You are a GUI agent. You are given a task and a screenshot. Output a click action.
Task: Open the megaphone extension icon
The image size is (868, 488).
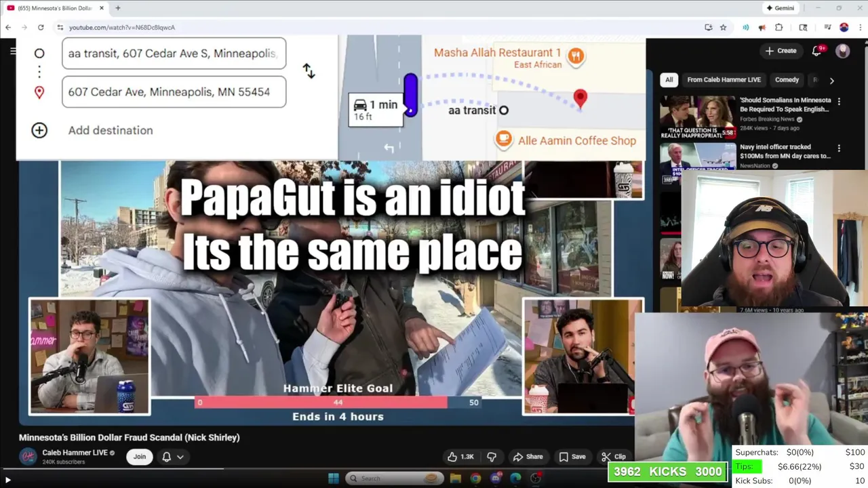click(762, 27)
